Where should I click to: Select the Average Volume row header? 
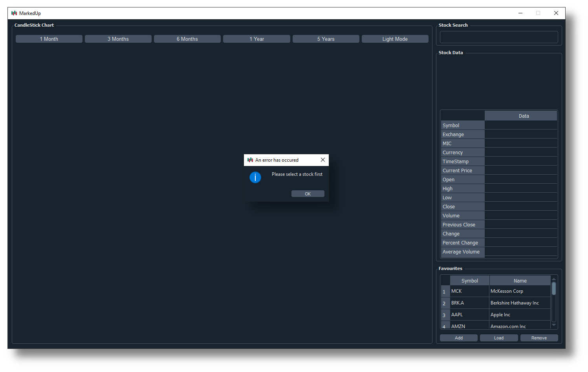pos(463,252)
